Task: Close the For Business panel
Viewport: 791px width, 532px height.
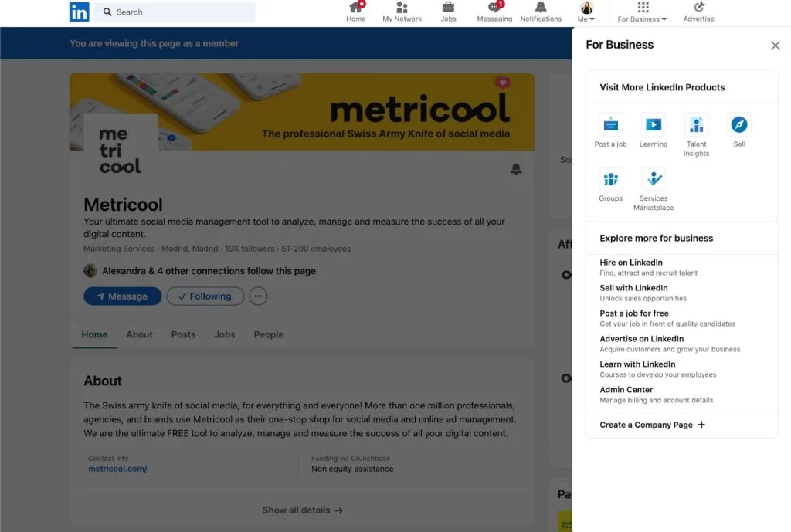Action: (x=775, y=46)
